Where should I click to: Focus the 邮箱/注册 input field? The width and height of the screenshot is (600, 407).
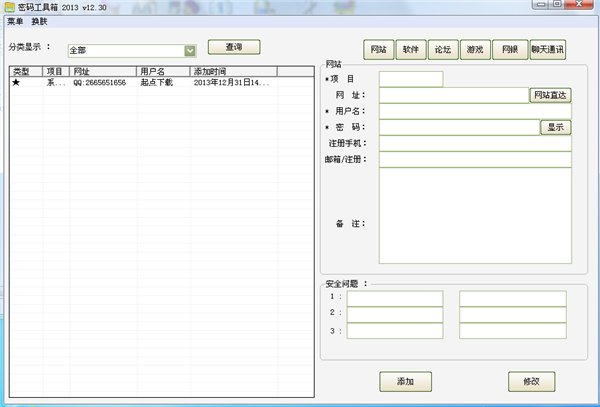pyautogui.click(x=475, y=160)
